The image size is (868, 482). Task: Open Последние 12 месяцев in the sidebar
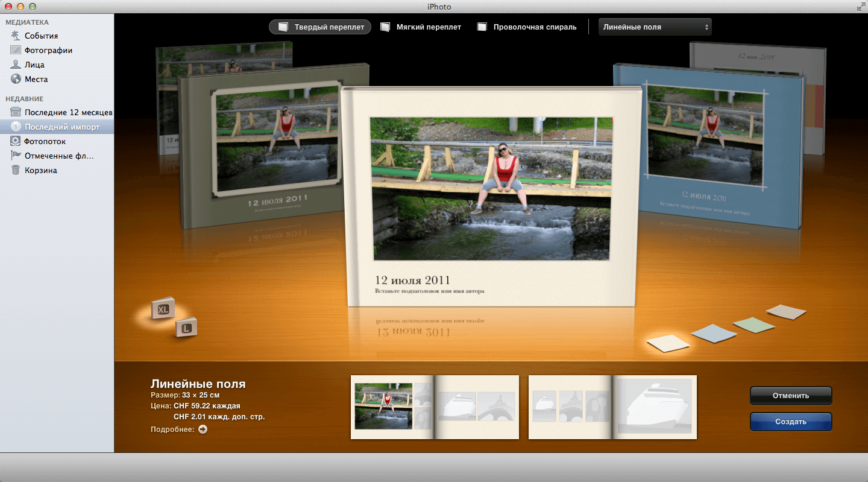(68, 112)
